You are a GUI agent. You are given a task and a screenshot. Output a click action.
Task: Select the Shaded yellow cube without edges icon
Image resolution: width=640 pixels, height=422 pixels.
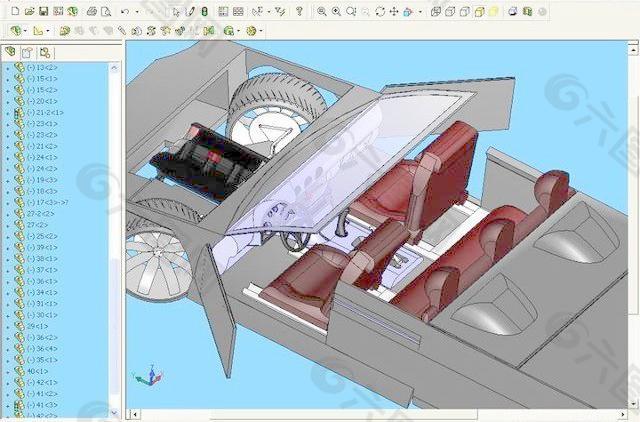pos(494,11)
